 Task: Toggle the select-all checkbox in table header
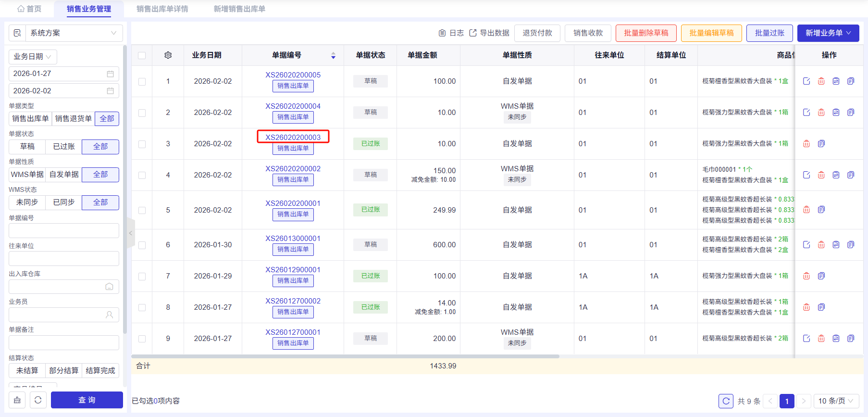pos(142,55)
